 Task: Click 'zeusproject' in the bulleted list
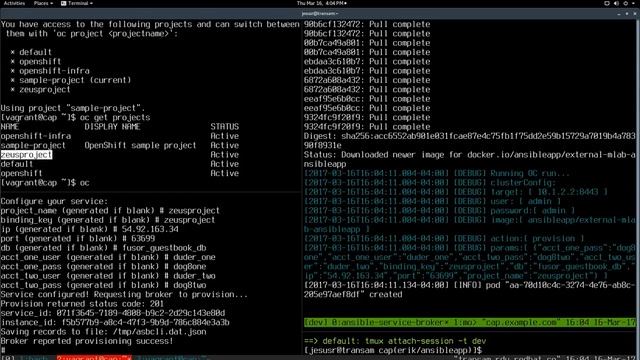click(x=45, y=89)
